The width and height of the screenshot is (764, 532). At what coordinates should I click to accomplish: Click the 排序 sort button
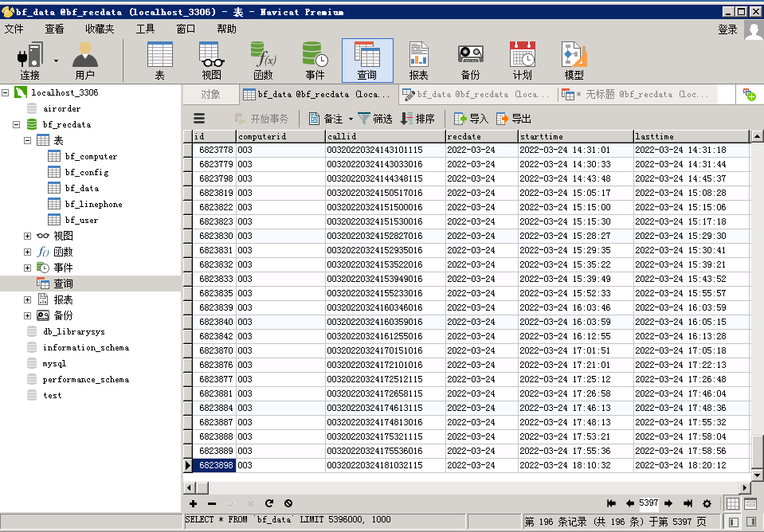pyautogui.click(x=417, y=119)
